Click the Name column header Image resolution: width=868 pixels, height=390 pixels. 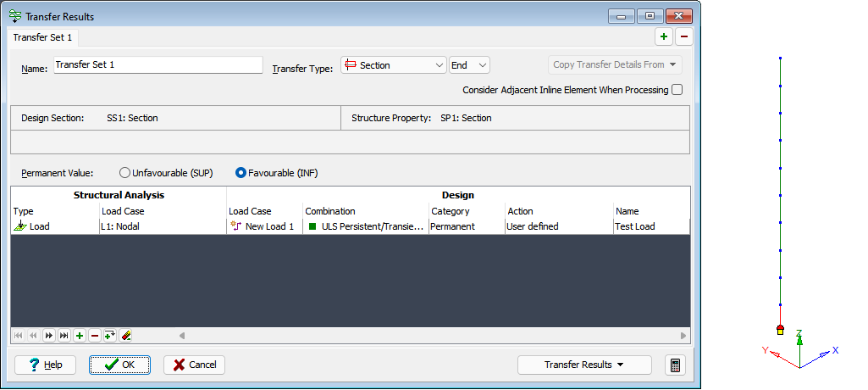click(x=651, y=211)
